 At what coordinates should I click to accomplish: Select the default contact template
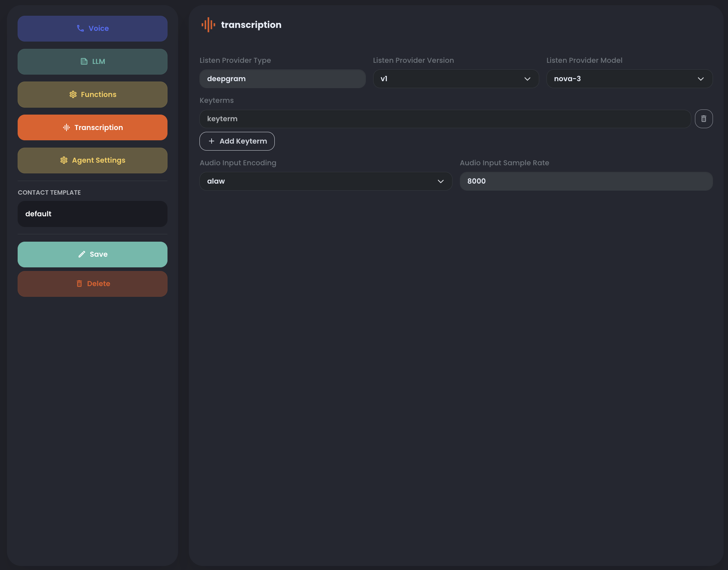pos(93,214)
